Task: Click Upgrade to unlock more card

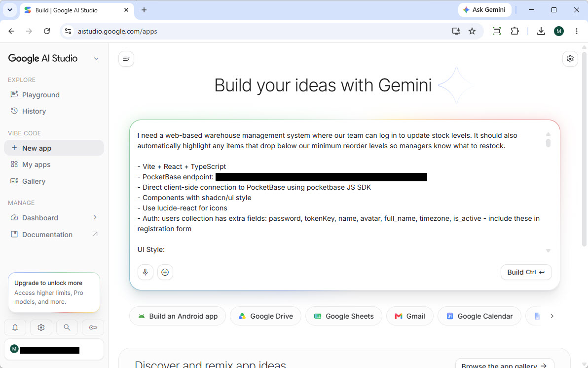Action: click(54, 292)
